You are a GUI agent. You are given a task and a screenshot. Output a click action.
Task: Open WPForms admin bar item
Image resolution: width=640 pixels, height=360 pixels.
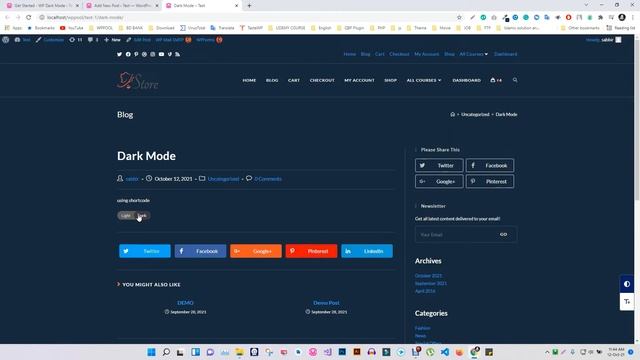click(209, 40)
